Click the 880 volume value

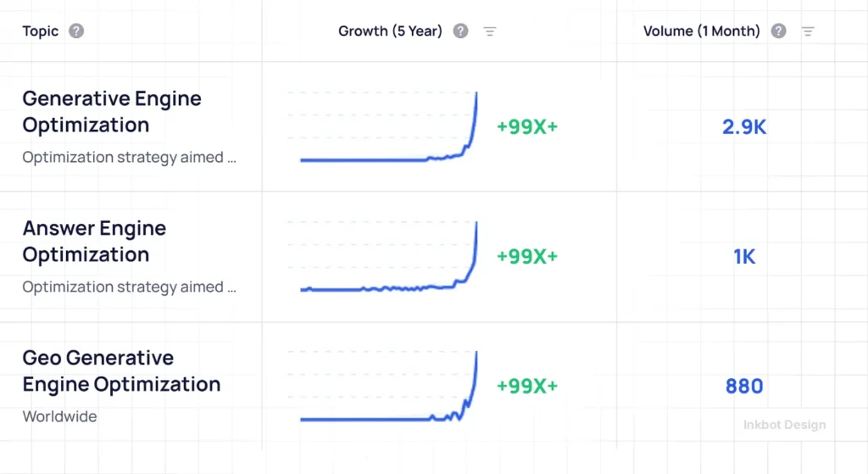(744, 387)
